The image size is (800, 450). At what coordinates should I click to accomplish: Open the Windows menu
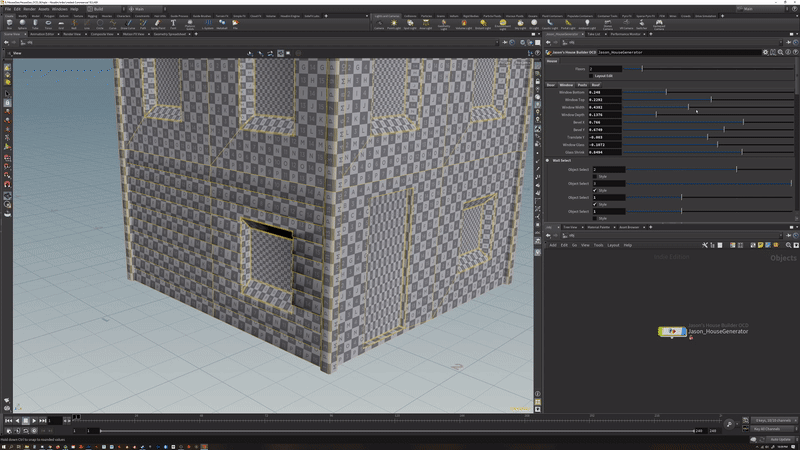click(60, 9)
